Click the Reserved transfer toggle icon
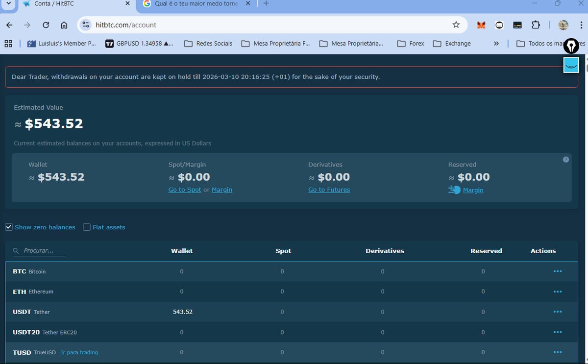588x364 pixels. click(x=454, y=190)
